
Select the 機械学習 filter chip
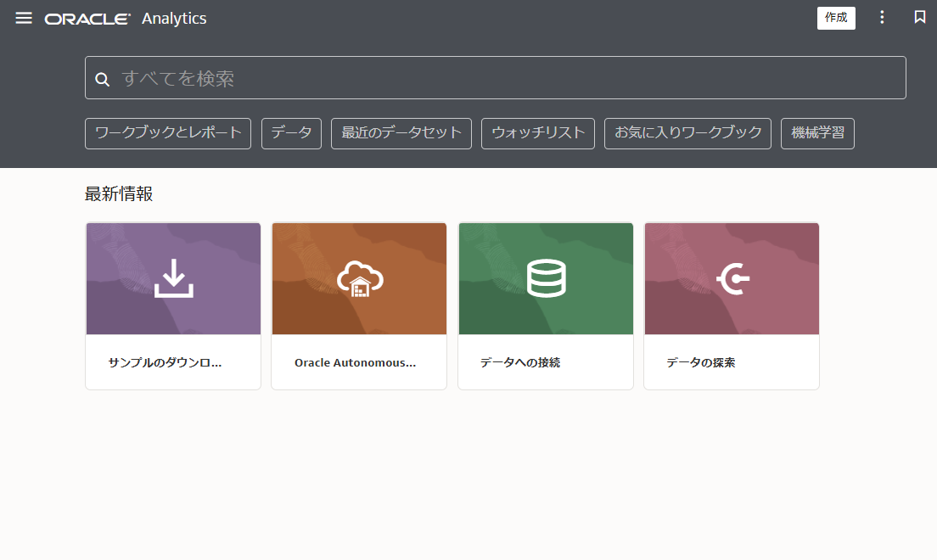817,133
